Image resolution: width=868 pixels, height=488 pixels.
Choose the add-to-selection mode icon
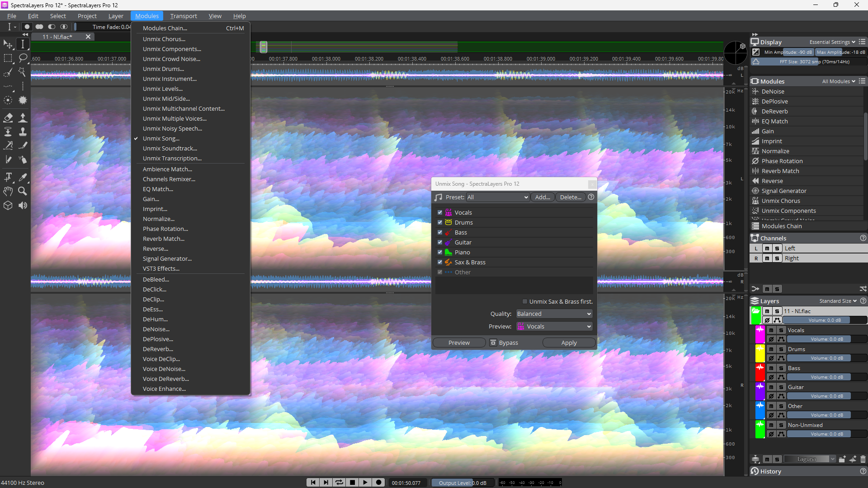39,27
